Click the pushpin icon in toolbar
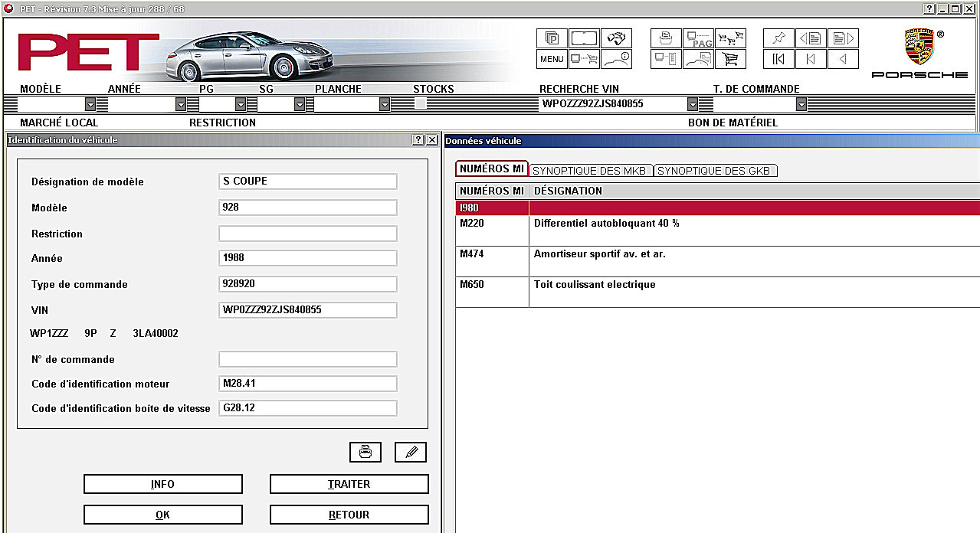The image size is (980, 533). pyautogui.click(x=778, y=38)
